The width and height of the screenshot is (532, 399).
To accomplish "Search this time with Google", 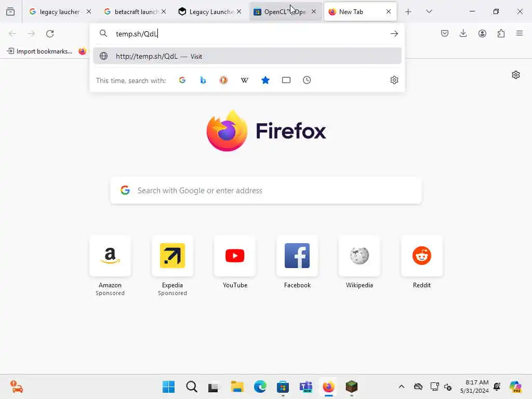I will (x=182, y=80).
